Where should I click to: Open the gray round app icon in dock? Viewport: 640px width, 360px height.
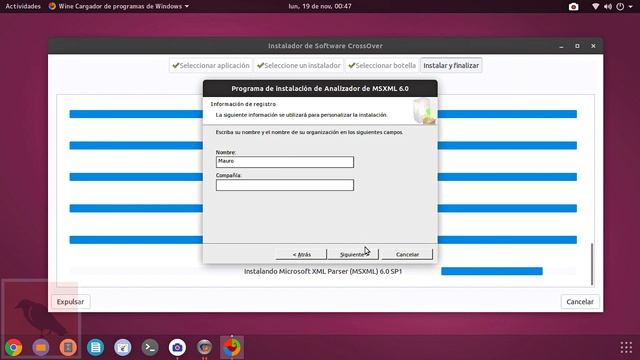pyautogui.click(x=204, y=347)
